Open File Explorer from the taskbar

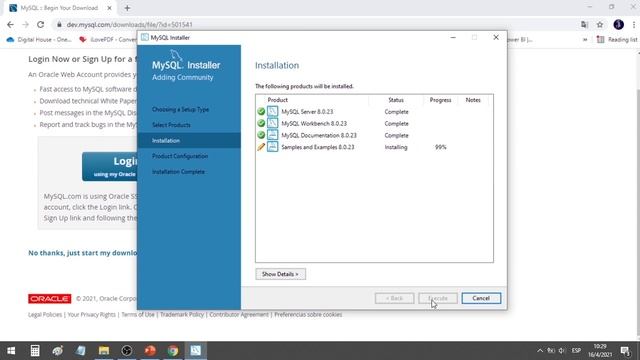pos(104,350)
